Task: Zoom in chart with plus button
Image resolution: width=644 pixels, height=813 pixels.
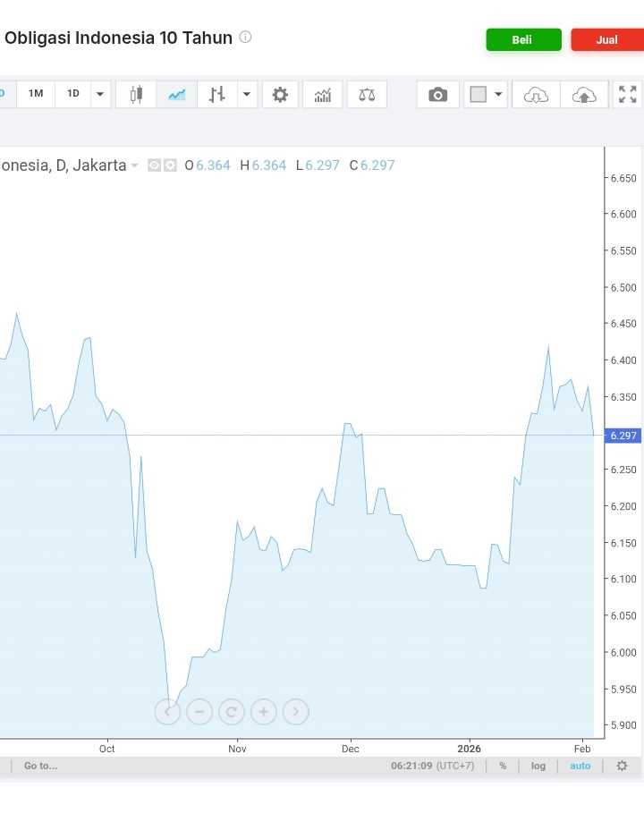Action: (263, 711)
